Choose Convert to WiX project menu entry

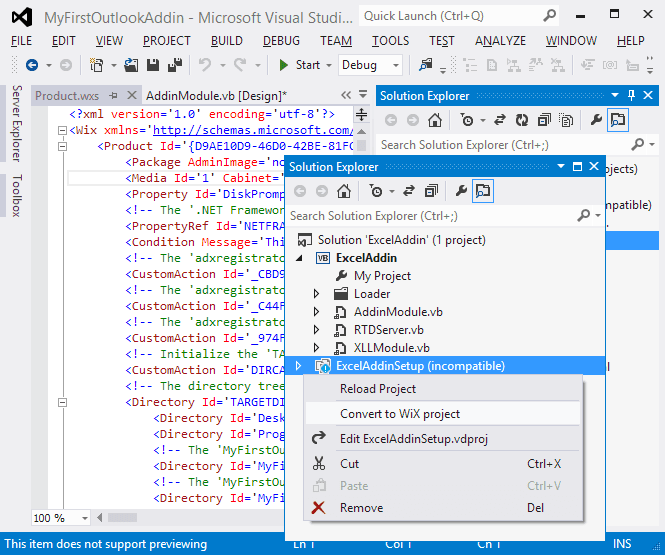pyautogui.click(x=443, y=414)
